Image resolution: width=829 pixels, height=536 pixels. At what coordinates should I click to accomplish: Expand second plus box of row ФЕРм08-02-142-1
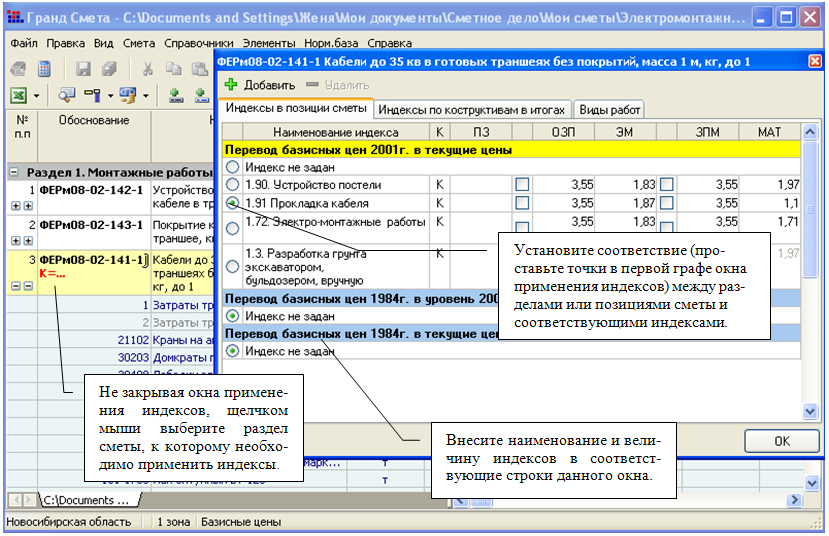(28, 206)
